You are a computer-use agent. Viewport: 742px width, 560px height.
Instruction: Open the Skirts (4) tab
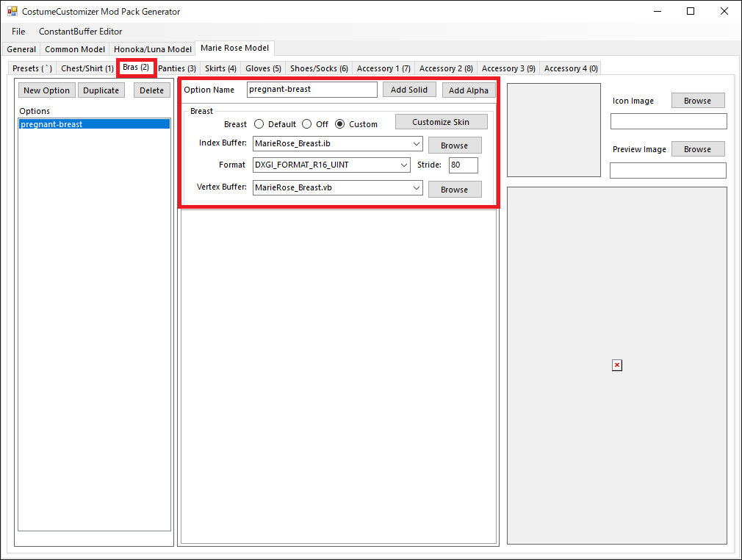click(x=220, y=68)
